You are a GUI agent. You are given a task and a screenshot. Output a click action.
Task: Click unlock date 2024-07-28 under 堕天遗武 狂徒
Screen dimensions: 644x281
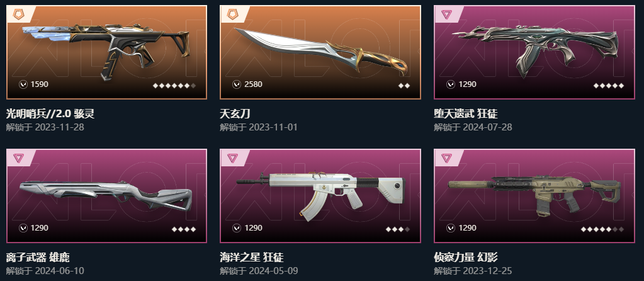click(x=487, y=127)
